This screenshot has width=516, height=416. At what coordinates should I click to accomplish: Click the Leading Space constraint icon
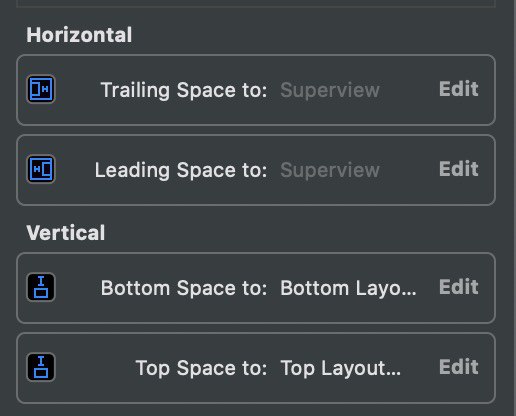tap(41, 169)
